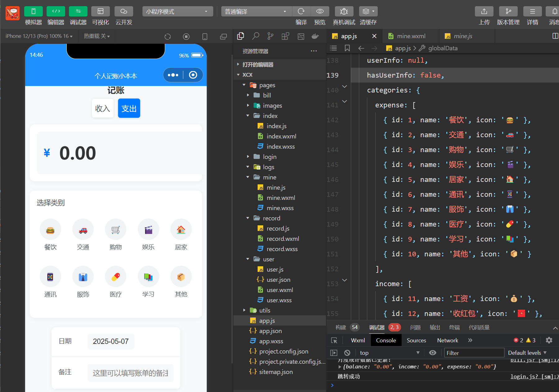This screenshot has height=392, width=559.
Task: Open the source control icon
Action: [x=270, y=36]
